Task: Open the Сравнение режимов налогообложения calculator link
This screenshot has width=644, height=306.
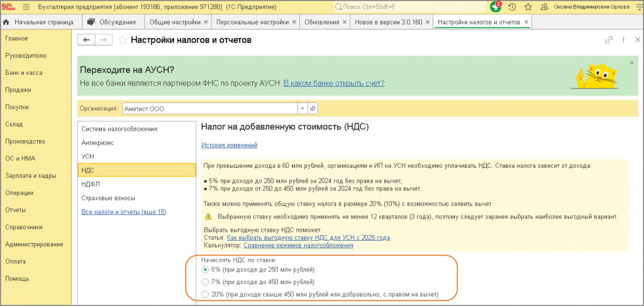Action: pyautogui.click(x=298, y=245)
